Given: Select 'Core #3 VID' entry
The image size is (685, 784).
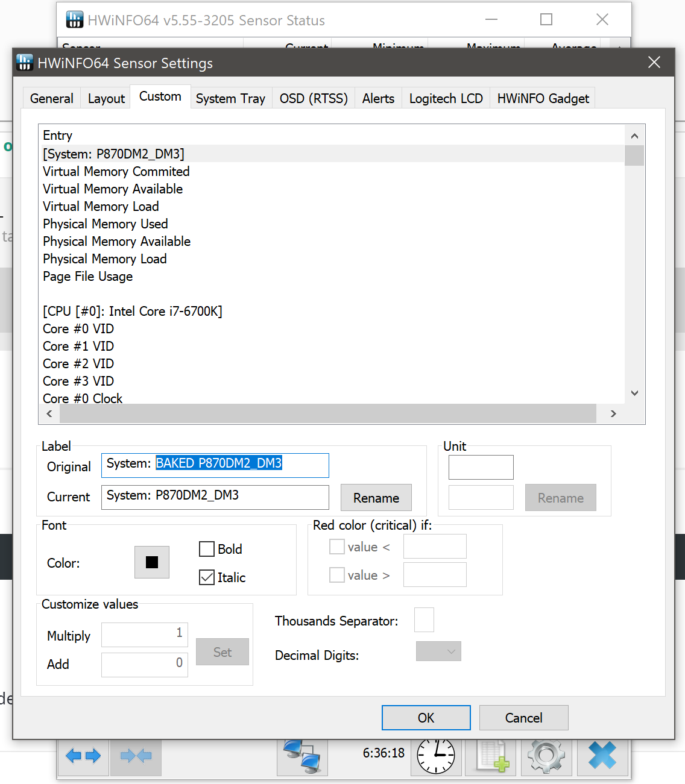Looking at the screenshot, I should click(332, 381).
